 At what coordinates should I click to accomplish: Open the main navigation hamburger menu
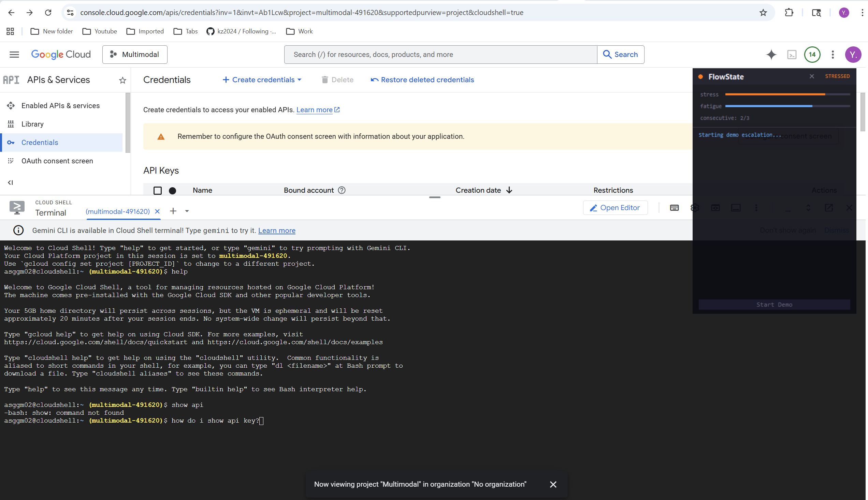tap(14, 55)
